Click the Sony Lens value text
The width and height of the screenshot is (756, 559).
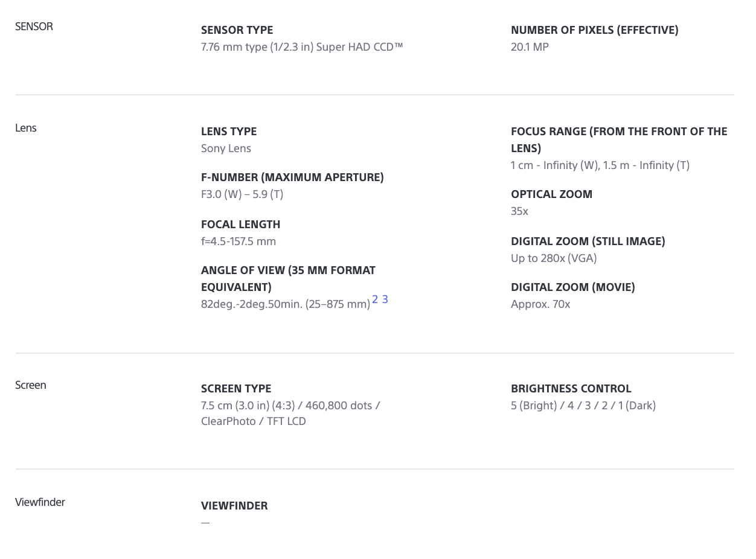tap(226, 149)
